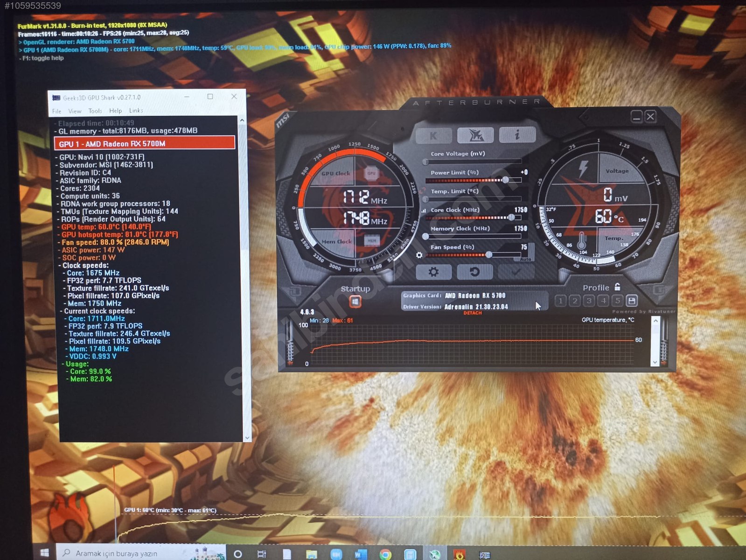
Task: Minimize the Afterburner window
Action: point(636,117)
